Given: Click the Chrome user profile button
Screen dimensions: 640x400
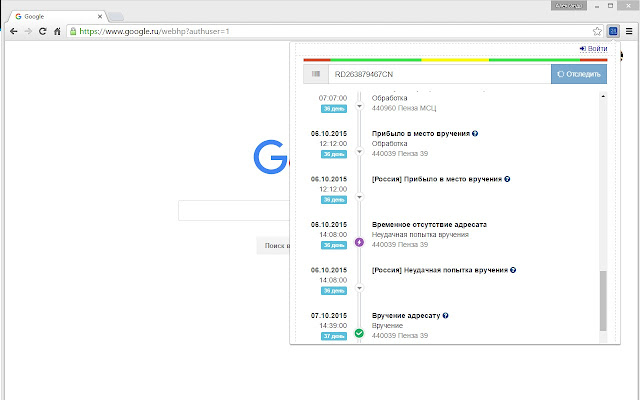Looking at the screenshot, I should pos(569,6).
